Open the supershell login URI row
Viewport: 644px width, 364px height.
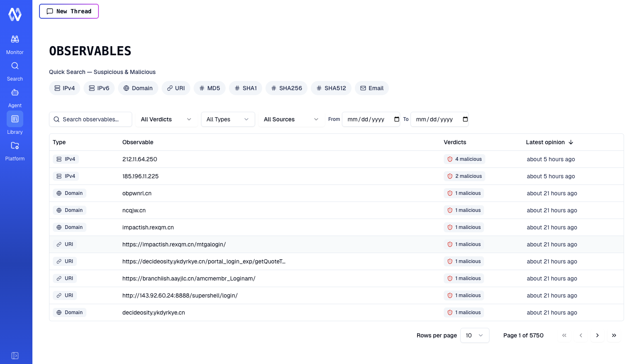point(337,295)
